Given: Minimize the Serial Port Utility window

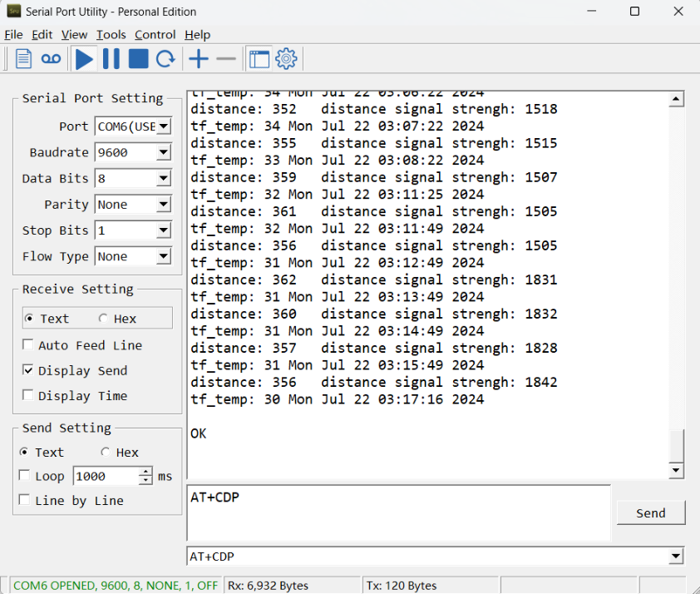Looking at the screenshot, I should coord(592,11).
